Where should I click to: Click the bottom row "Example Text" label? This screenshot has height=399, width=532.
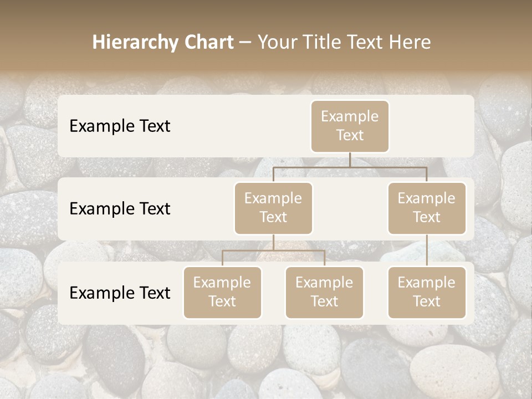tap(120, 293)
